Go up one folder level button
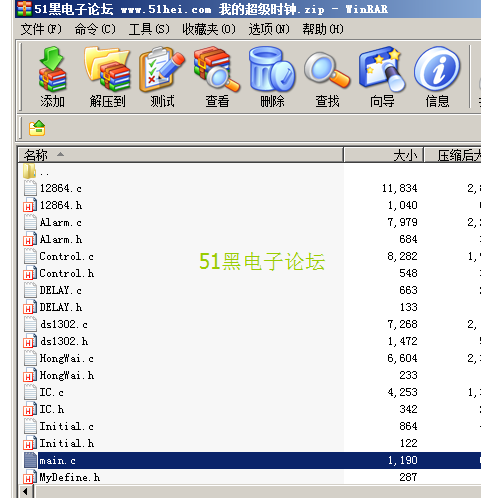Image resolution: width=481 pixels, height=498 pixels. point(37,128)
